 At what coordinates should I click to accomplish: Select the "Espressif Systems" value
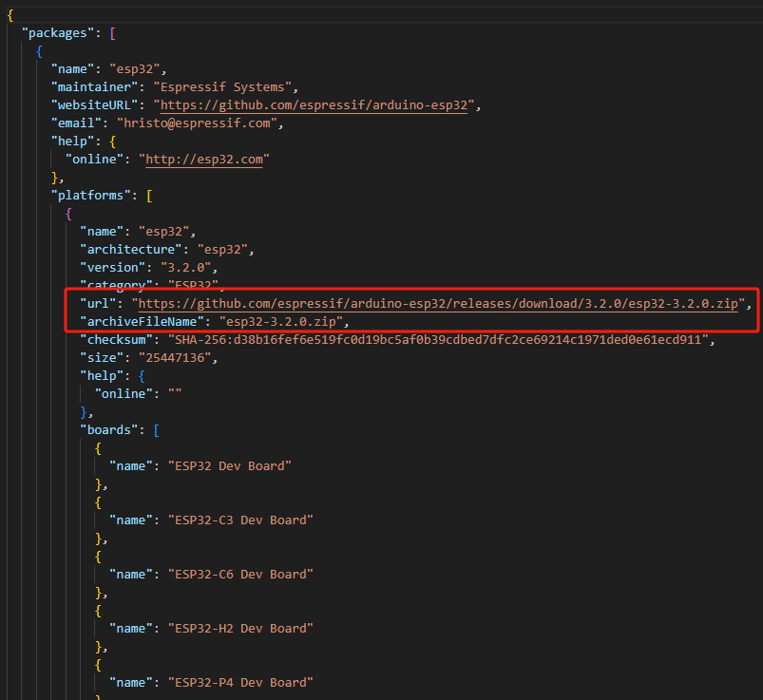pos(222,87)
